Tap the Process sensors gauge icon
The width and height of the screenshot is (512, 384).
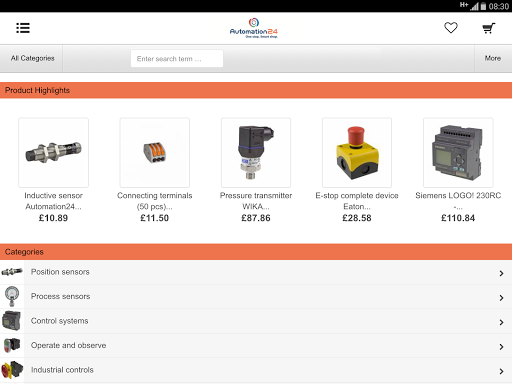click(12, 296)
